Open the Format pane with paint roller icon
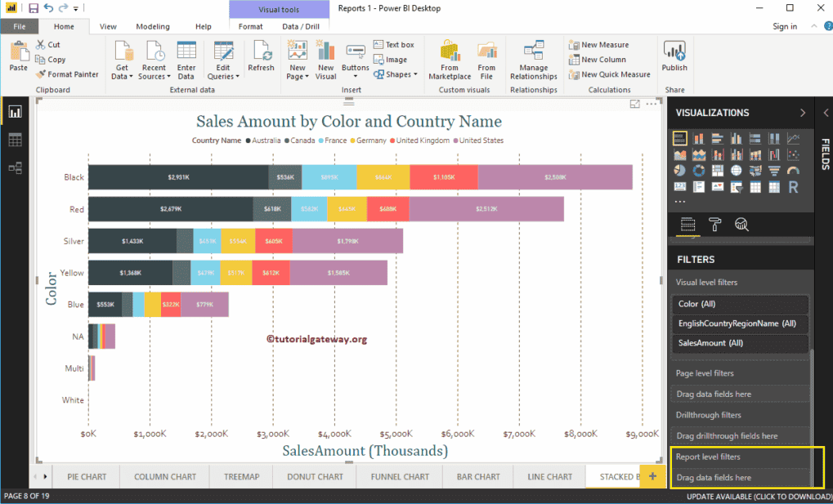Screen dimensions: 833x504 (715, 225)
